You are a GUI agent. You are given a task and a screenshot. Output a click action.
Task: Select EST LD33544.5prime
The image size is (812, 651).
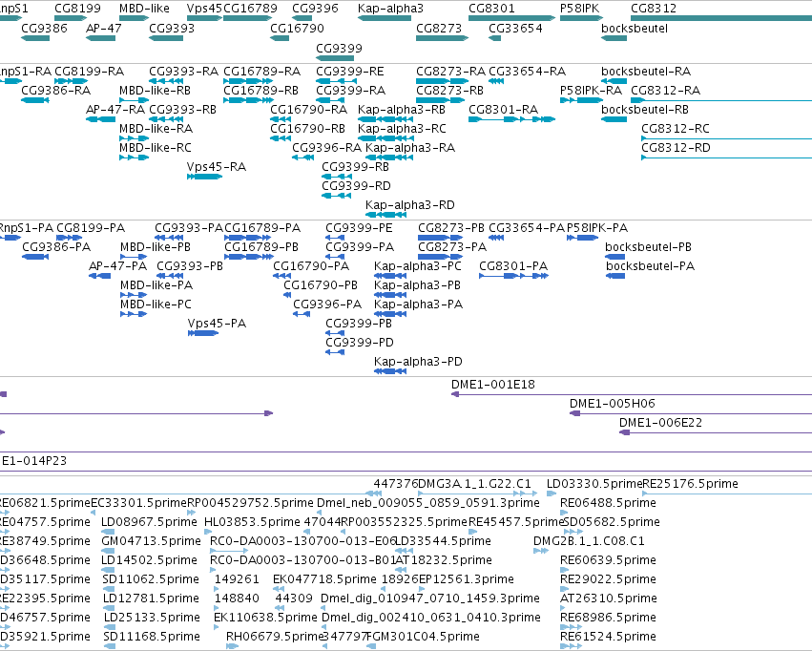pyautogui.click(x=443, y=541)
